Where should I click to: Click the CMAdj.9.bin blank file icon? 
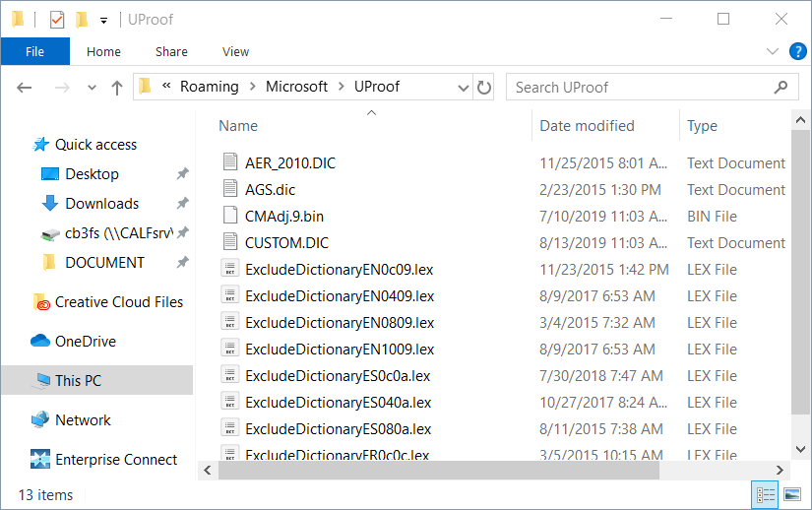pyautogui.click(x=230, y=215)
